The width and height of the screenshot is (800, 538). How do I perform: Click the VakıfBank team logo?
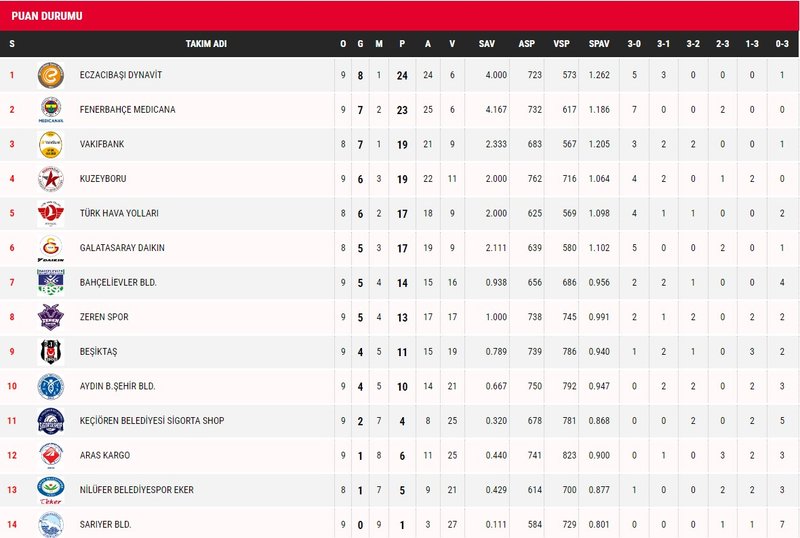click(x=50, y=144)
